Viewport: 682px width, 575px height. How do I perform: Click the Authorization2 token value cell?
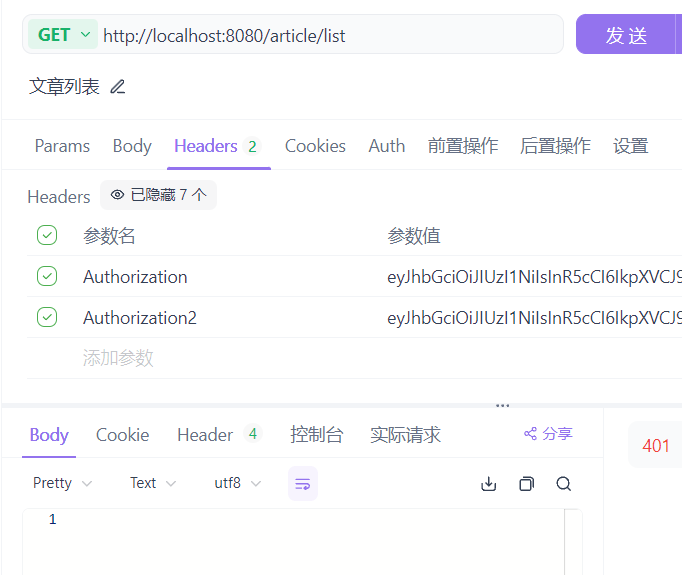point(534,318)
